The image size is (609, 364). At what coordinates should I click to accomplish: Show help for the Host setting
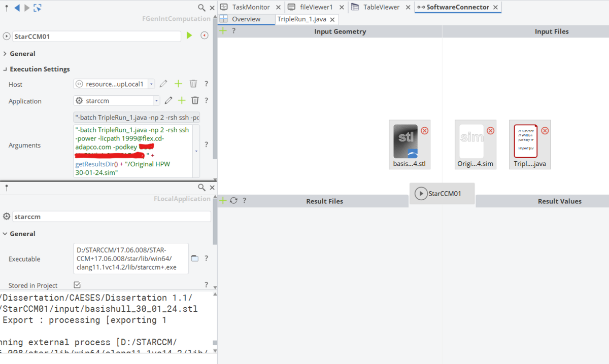[207, 84]
